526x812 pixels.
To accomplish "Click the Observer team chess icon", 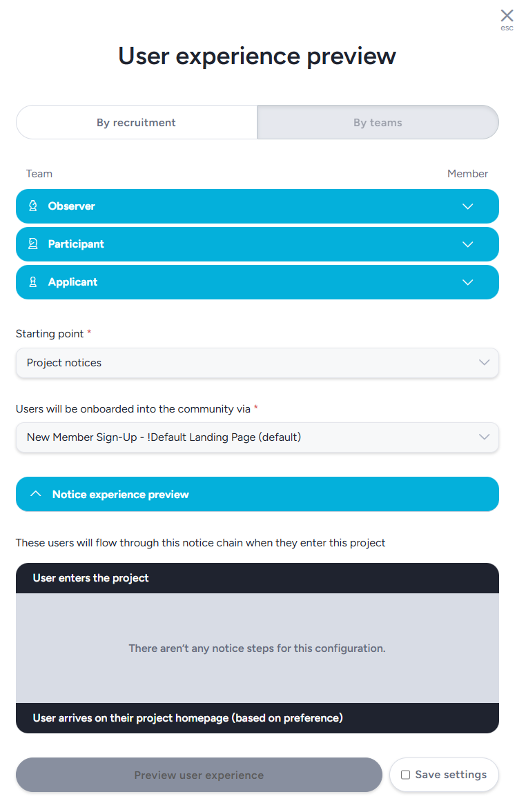I will 32,206.
